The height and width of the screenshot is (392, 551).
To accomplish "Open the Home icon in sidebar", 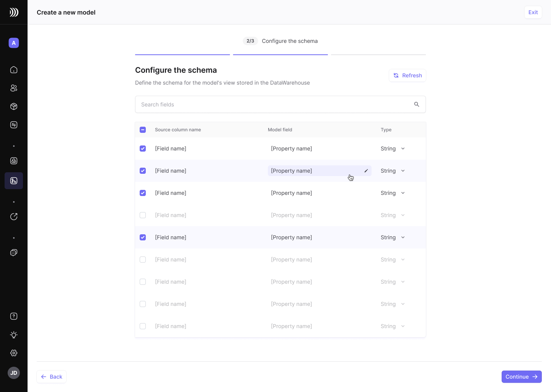I will click(x=14, y=70).
